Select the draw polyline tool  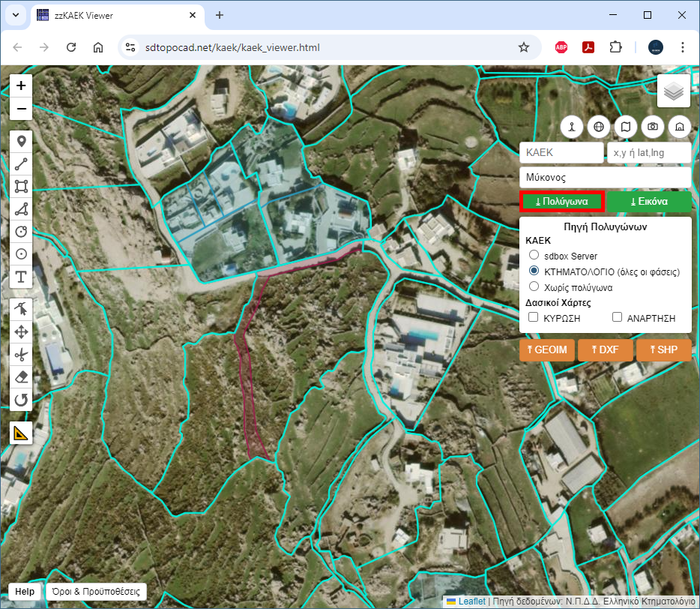pyautogui.click(x=21, y=163)
